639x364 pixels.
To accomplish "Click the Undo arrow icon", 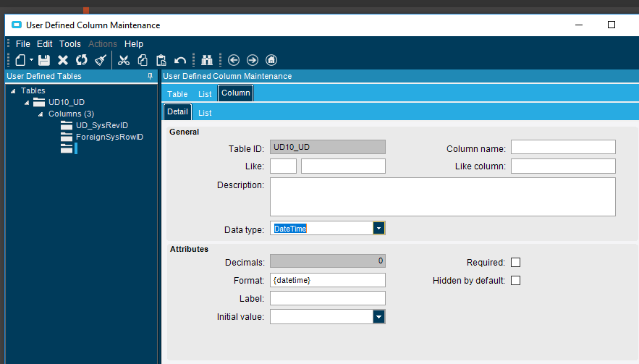I will click(180, 61).
